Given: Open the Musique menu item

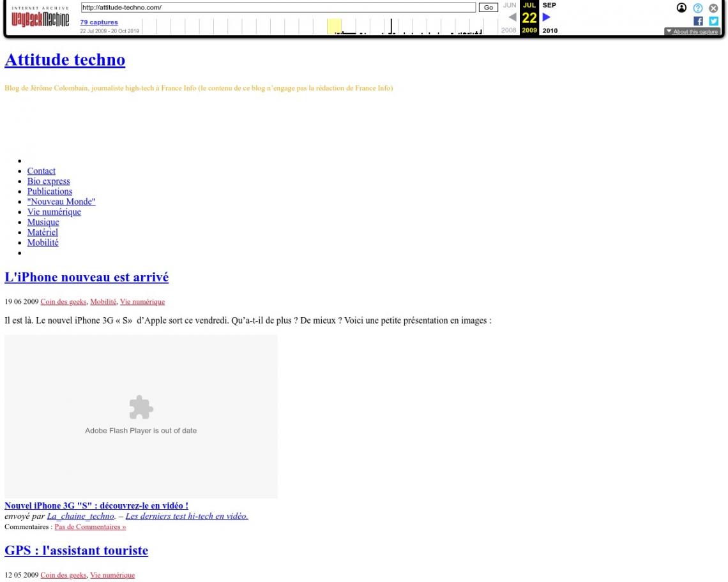Looking at the screenshot, I should pos(43,222).
